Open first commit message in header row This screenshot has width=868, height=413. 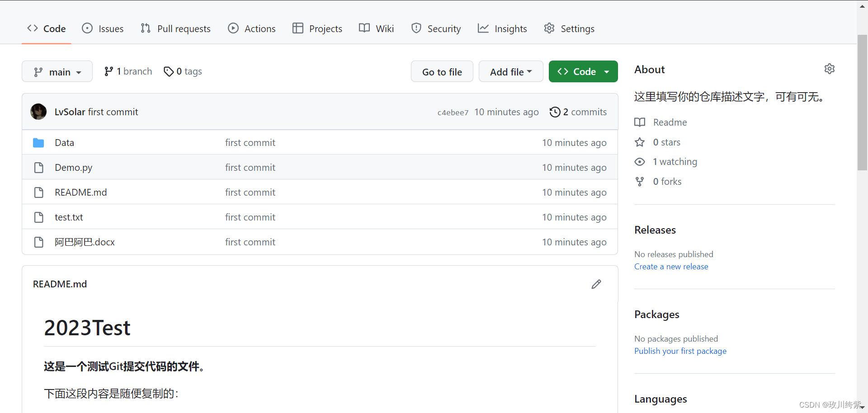point(113,112)
